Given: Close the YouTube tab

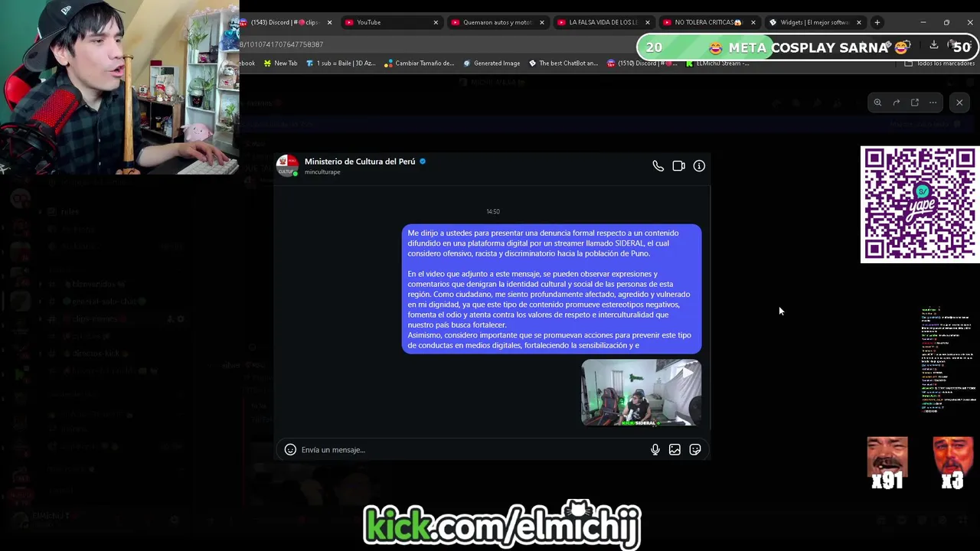Looking at the screenshot, I should point(436,22).
